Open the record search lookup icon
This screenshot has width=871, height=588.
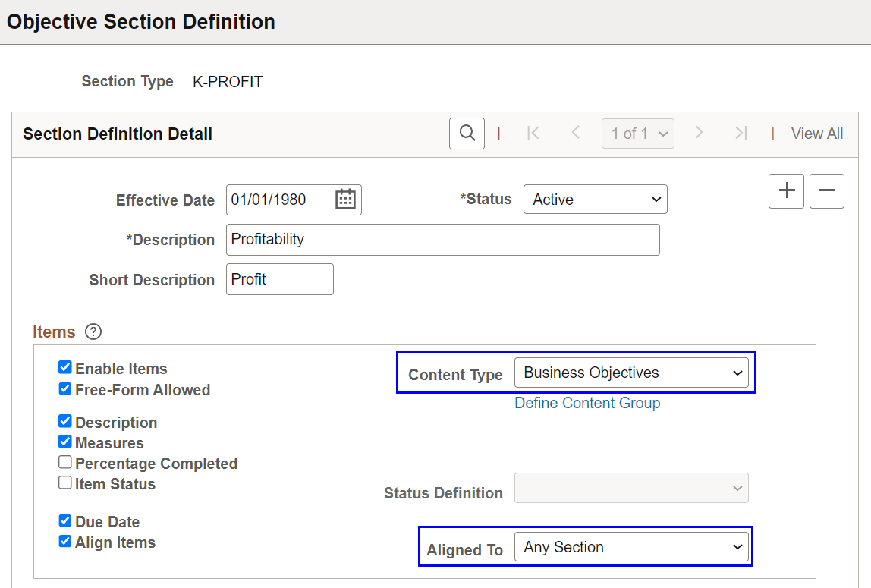(467, 133)
